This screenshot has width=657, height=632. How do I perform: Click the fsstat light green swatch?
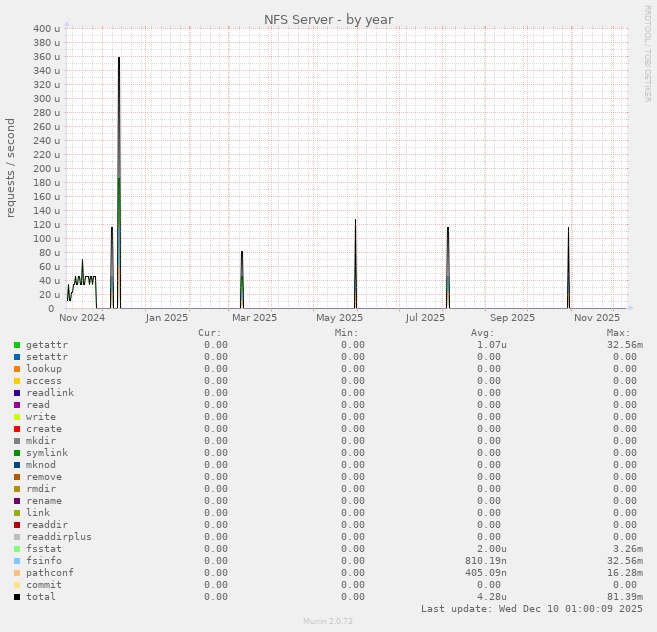pyautogui.click(x=17, y=549)
